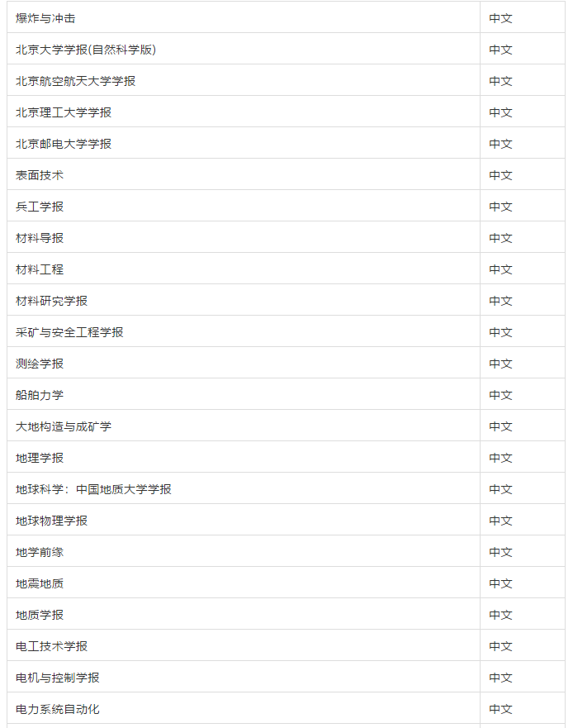The image size is (573, 728).
Task: Click 中文 language cell beside 电力系统自动化
Action: [x=523, y=710]
